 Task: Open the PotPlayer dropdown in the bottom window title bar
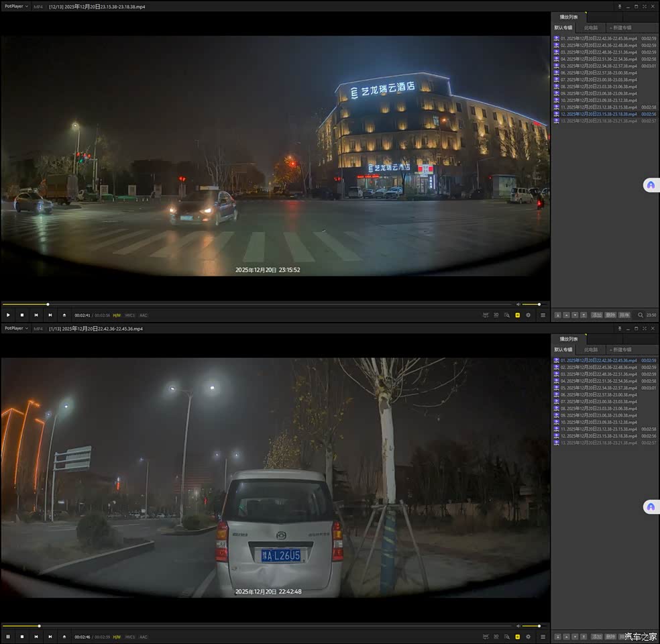pyautogui.click(x=17, y=329)
